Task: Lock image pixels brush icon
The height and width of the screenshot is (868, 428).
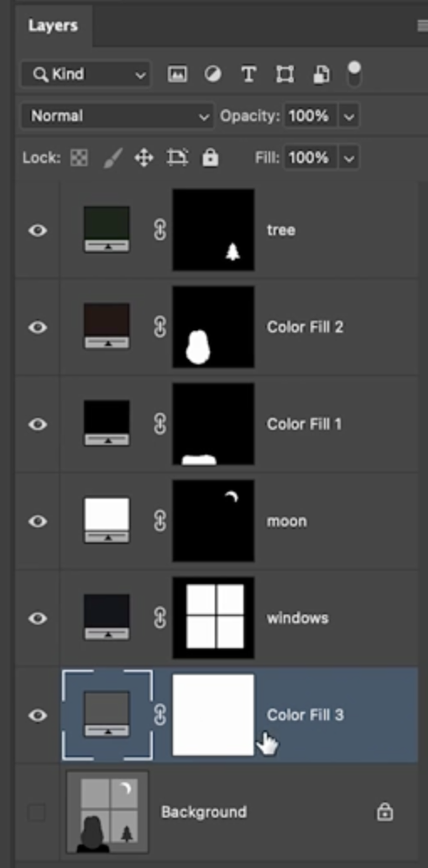Action: (x=112, y=159)
